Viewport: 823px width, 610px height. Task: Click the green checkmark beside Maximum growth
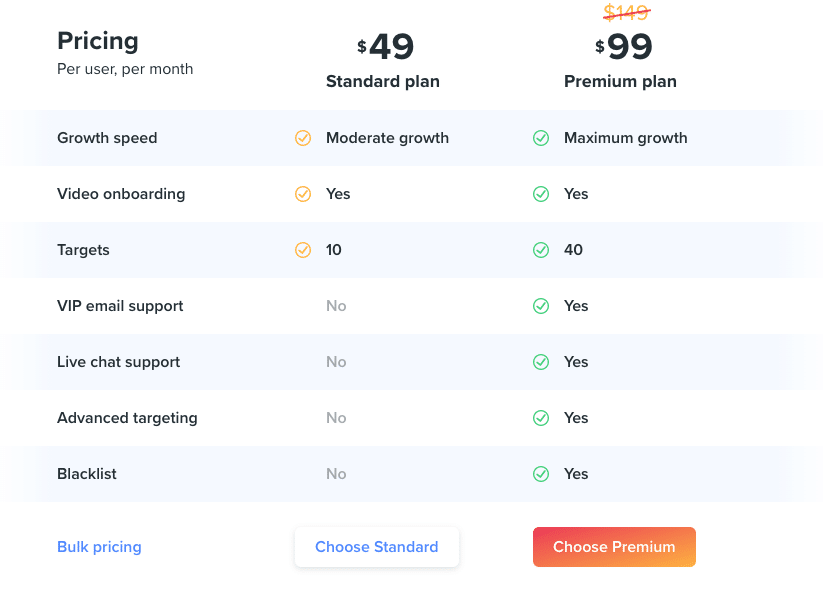point(541,138)
